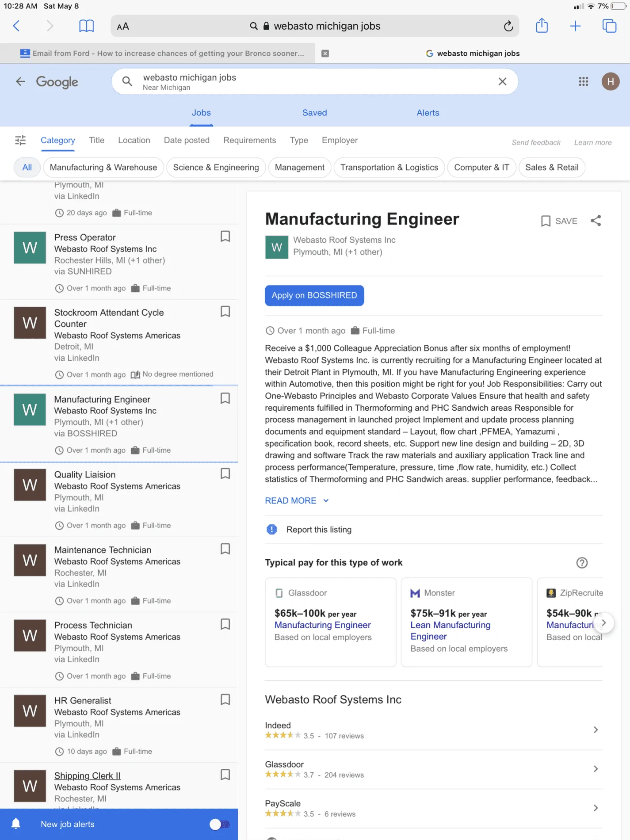Filter by Computer & IT chip
This screenshot has width=630, height=840.
click(x=482, y=168)
